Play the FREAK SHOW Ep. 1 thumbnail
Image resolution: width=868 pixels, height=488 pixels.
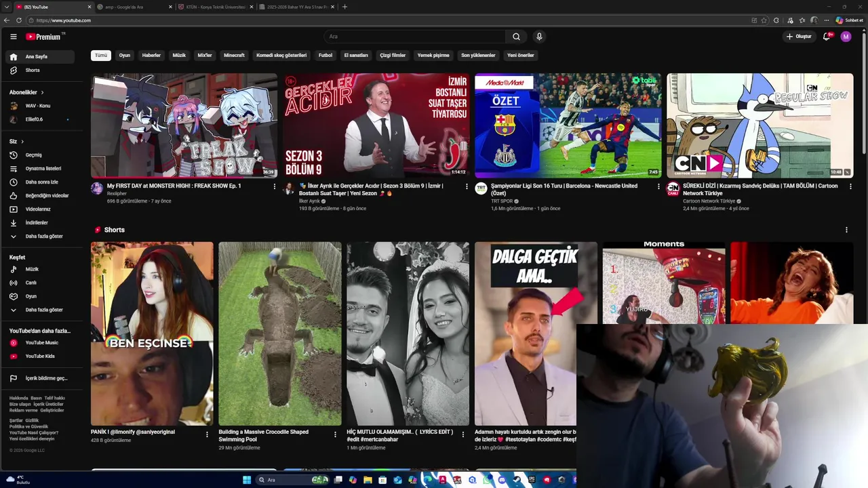[x=184, y=125]
